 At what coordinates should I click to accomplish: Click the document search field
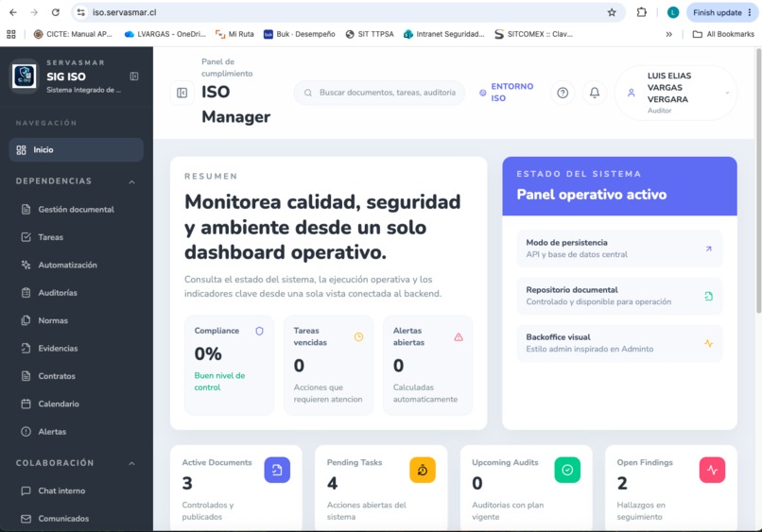[379, 93]
